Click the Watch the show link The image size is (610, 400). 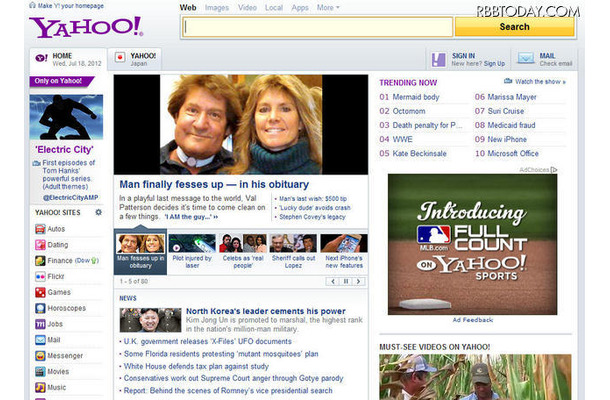[540, 82]
